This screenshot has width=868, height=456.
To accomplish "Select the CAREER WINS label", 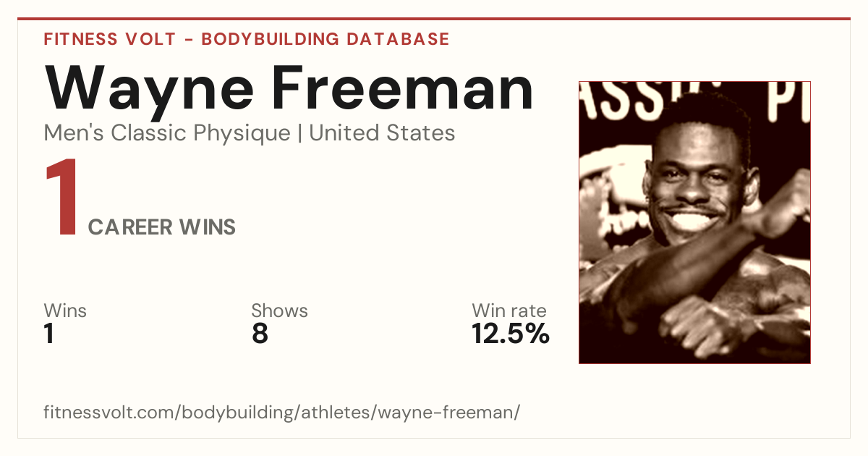I will 162,227.
